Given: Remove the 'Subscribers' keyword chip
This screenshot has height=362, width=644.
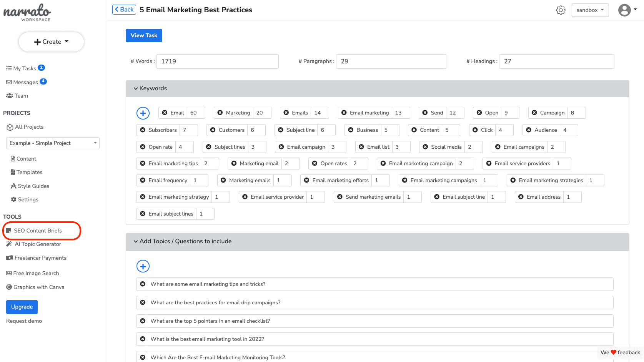Looking at the screenshot, I should (143, 130).
